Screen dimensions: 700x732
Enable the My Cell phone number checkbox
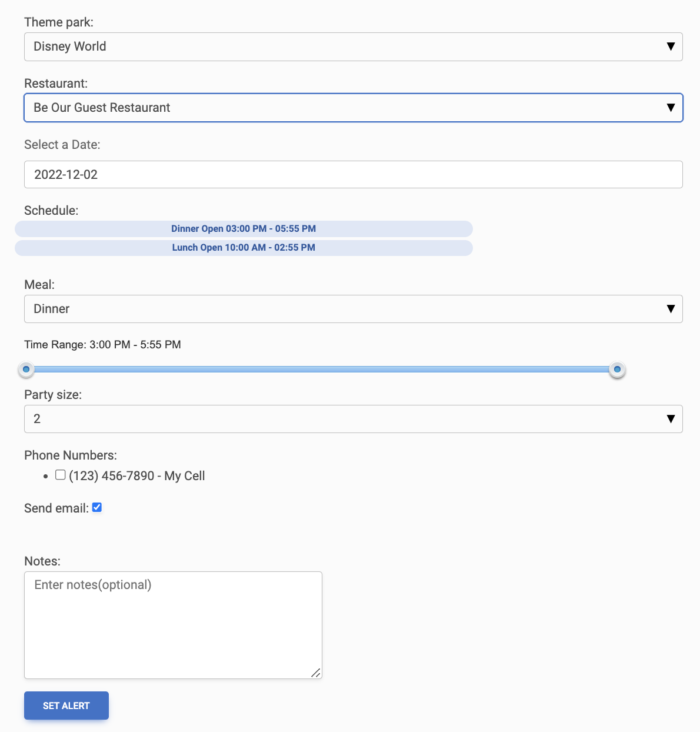pyautogui.click(x=61, y=475)
